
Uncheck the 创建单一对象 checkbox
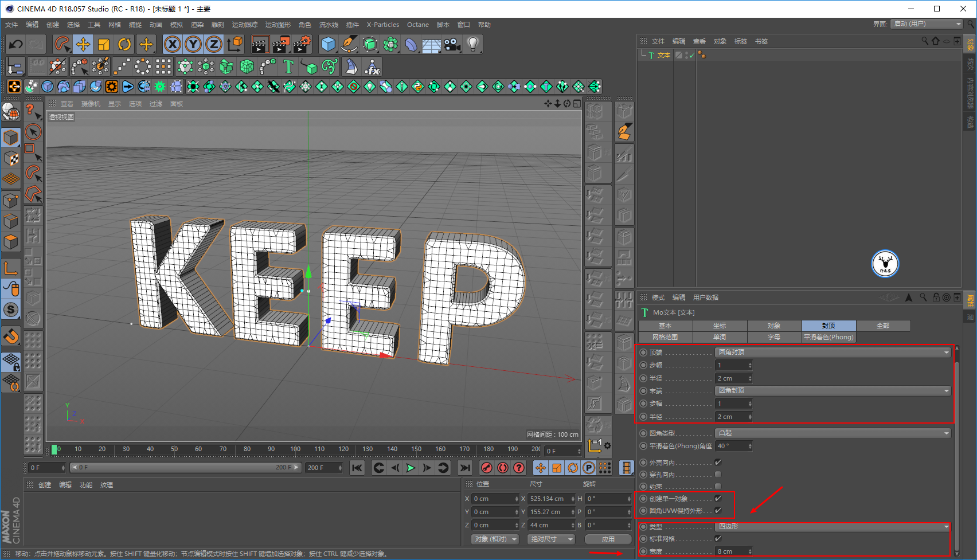(x=718, y=499)
